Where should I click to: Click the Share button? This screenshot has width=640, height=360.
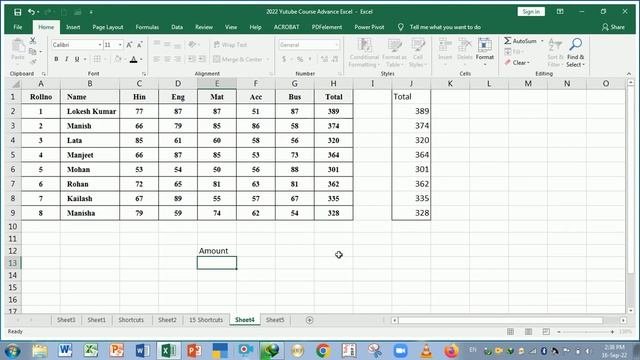click(x=613, y=27)
